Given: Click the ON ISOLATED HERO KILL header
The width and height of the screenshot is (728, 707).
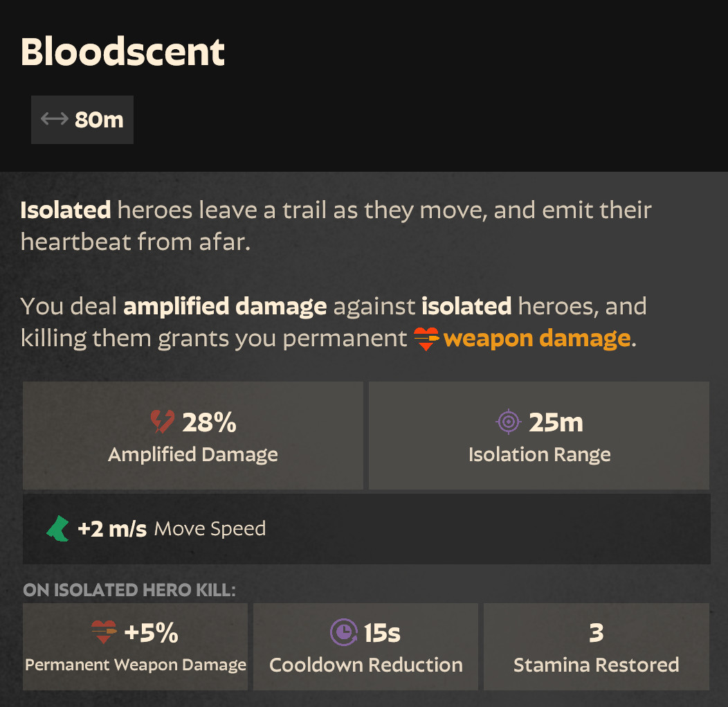Looking at the screenshot, I should [x=129, y=590].
